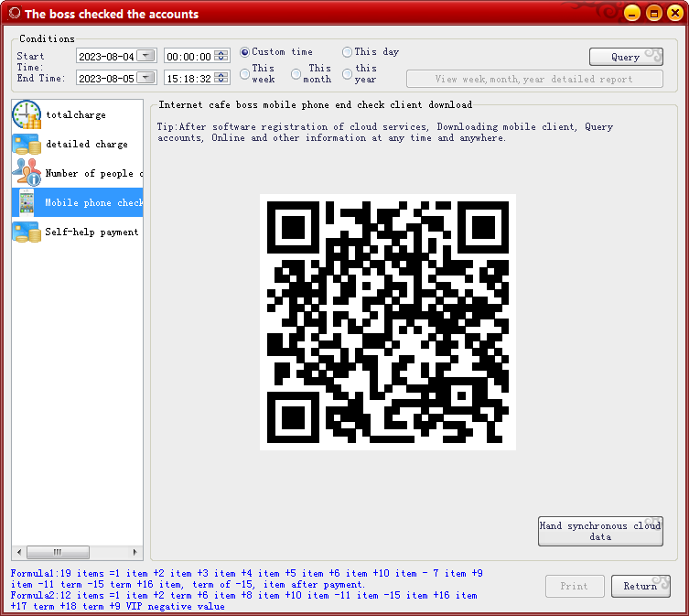
Task: Increase the start time with the up spinner
Action: pos(221,53)
